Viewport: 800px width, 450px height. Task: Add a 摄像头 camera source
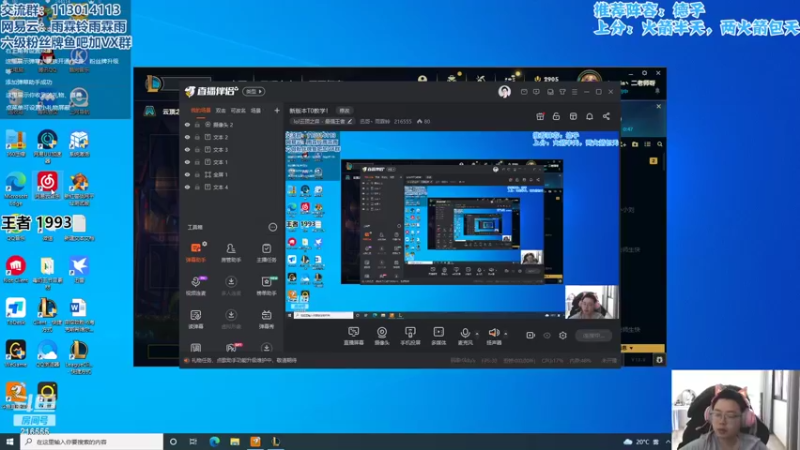(382, 336)
